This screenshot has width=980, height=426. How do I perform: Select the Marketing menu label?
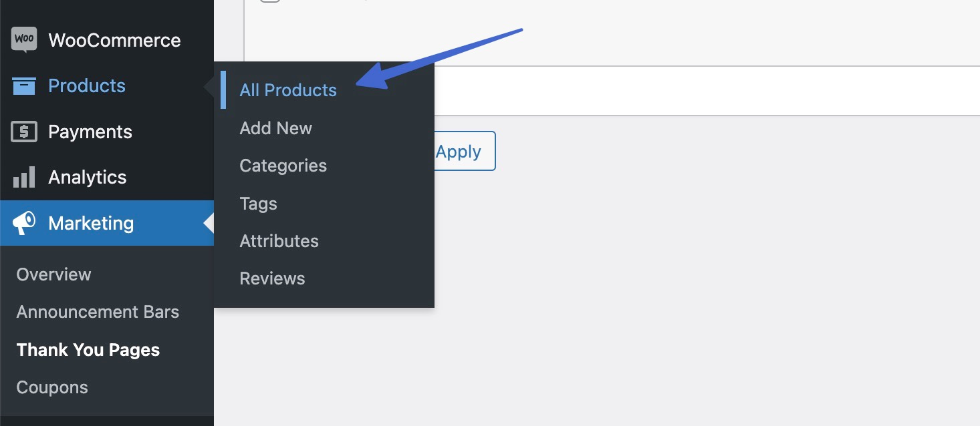pos(91,223)
